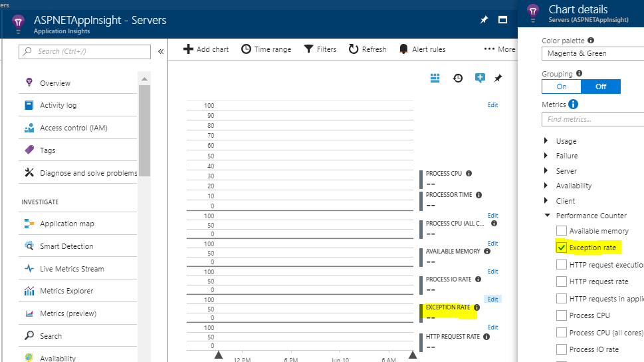The width and height of the screenshot is (644, 362).
Task: Expand the Usage metrics group
Action: tap(546, 140)
